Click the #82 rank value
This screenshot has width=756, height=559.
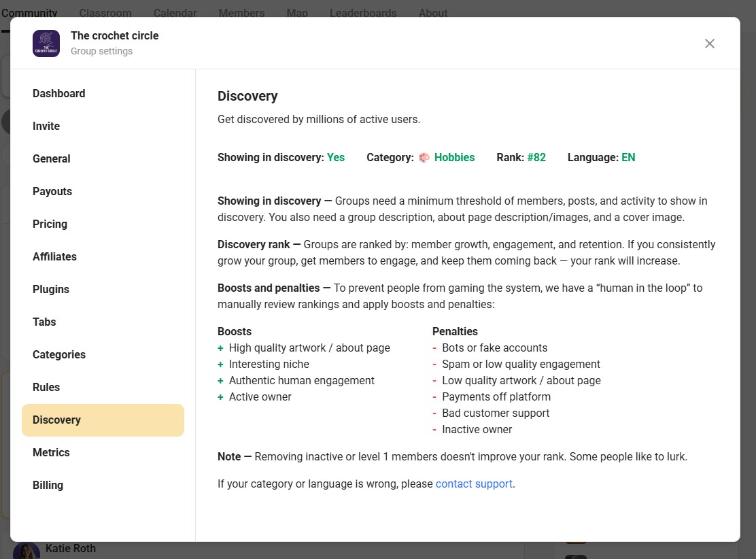pyautogui.click(x=536, y=158)
